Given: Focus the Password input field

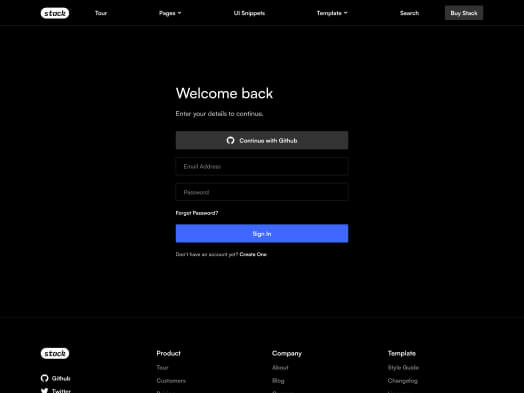Looking at the screenshot, I should [x=262, y=192].
